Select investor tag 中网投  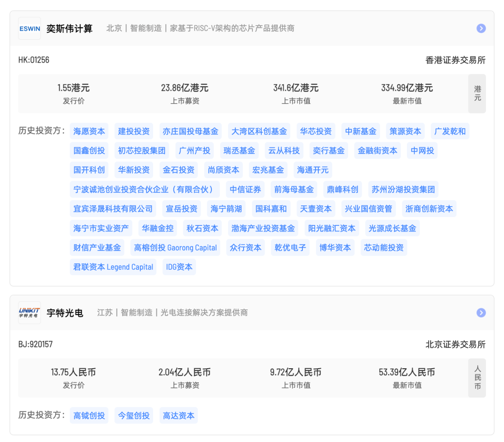tap(422, 150)
